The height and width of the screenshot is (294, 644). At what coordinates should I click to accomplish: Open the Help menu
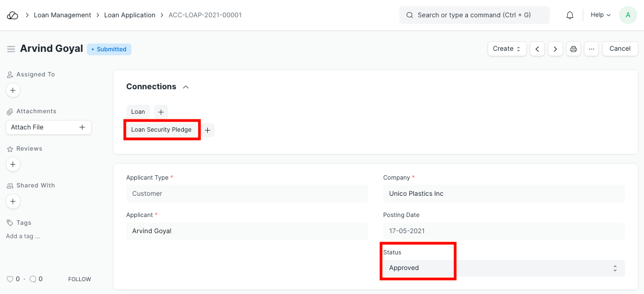tap(600, 15)
